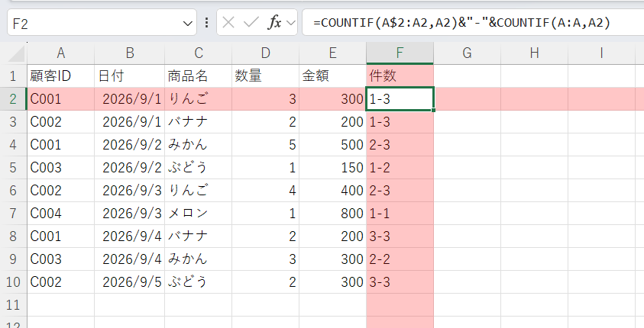Select quantity cell 5 in row 4
Screen dimensions: 644x328
click(x=265, y=144)
